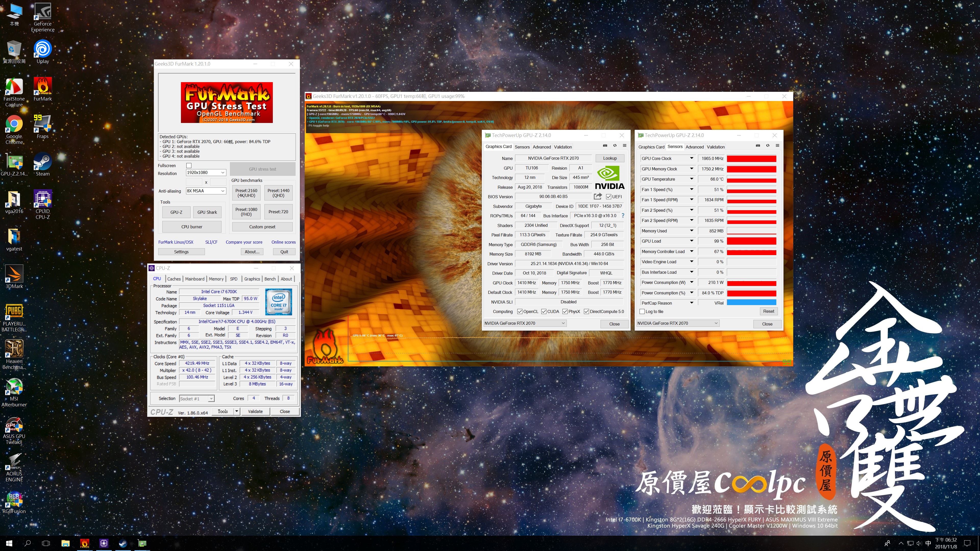Open CPU-Z Tools dropdown arrow
The image size is (980, 551).
click(x=236, y=411)
